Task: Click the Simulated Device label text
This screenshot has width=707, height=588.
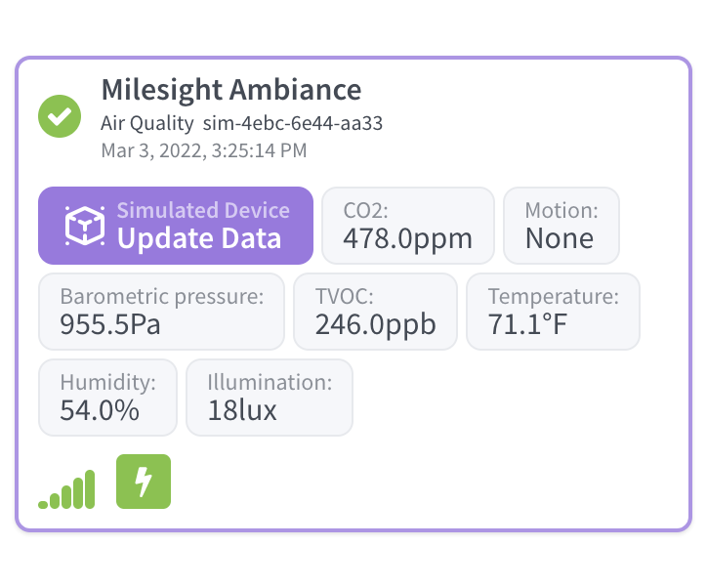Action: tap(203, 210)
